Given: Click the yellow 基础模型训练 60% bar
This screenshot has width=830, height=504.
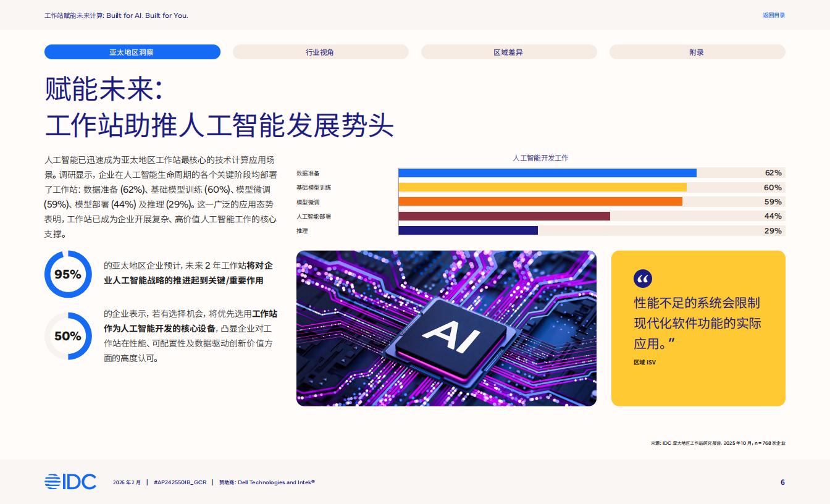Looking at the screenshot, I should tap(542, 187).
